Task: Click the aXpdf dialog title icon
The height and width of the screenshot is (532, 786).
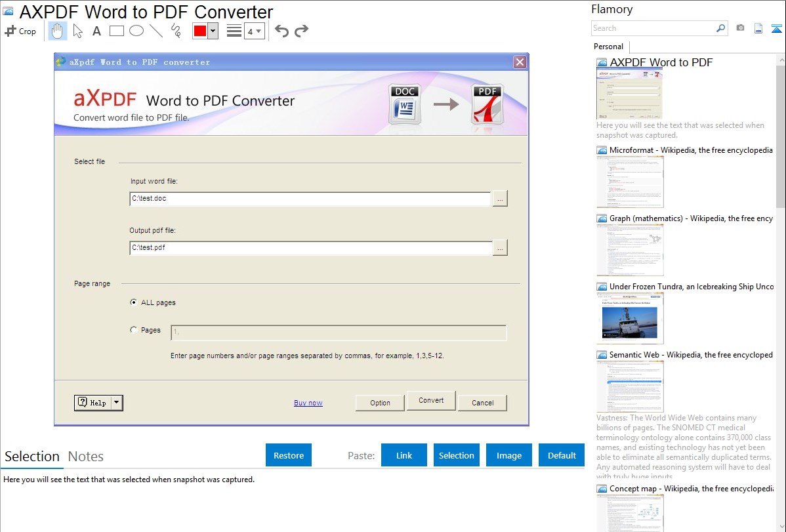Action: point(60,62)
